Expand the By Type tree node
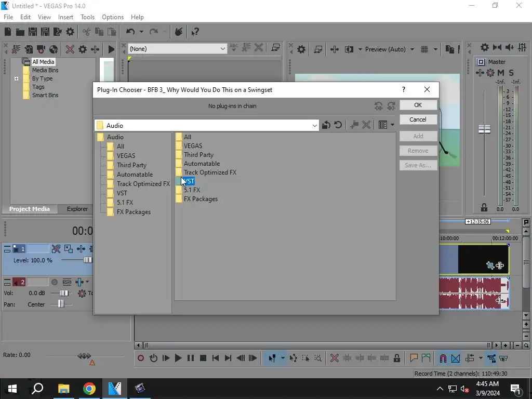This screenshot has width=532, height=399. (16, 79)
